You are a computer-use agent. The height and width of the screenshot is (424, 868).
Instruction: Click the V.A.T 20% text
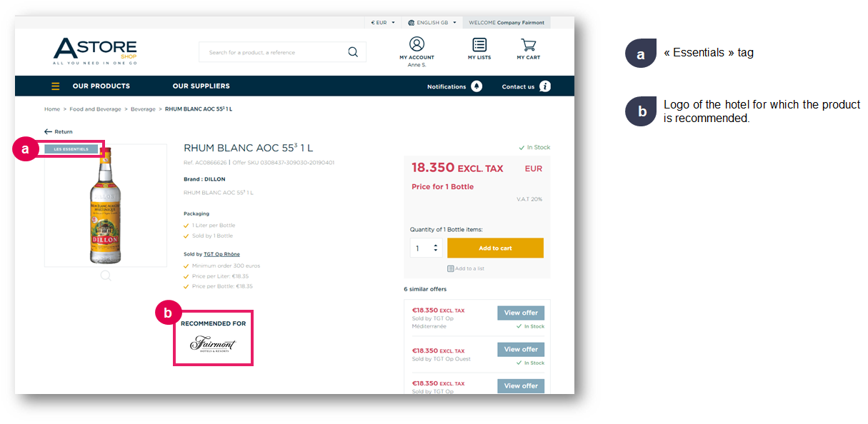click(x=529, y=199)
